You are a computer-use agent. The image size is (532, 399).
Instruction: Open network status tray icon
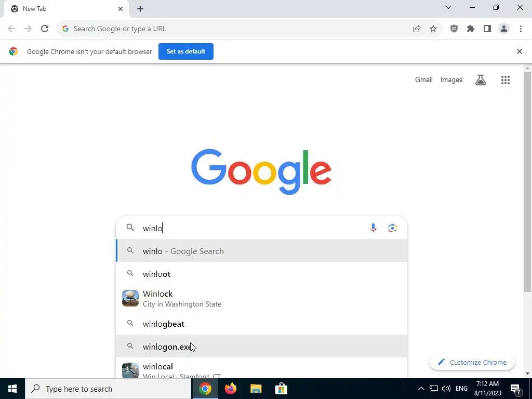click(x=434, y=389)
